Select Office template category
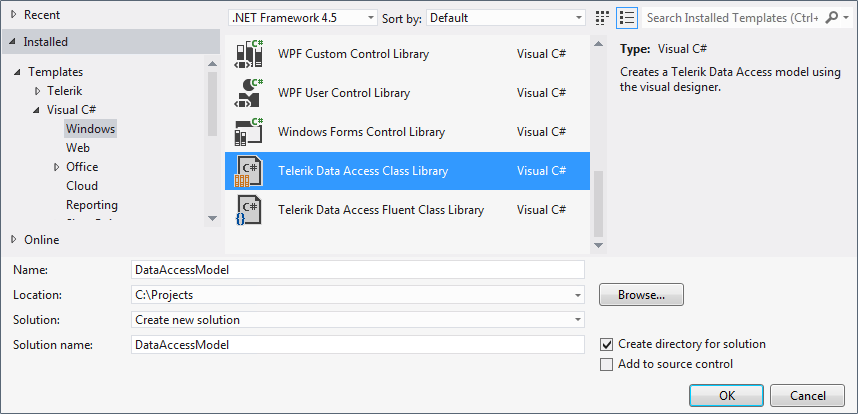Image resolution: width=858 pixels, height=414 pixels. click(82, 167)
